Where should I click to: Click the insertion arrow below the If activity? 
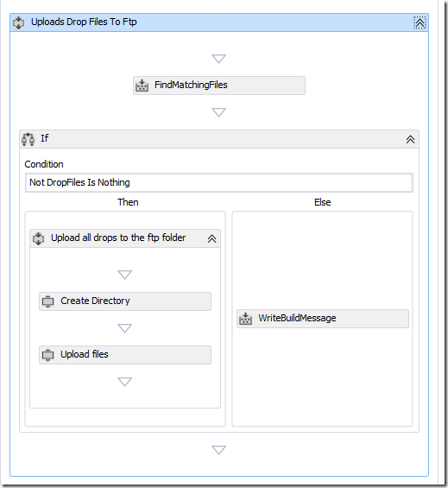[218, 450]
